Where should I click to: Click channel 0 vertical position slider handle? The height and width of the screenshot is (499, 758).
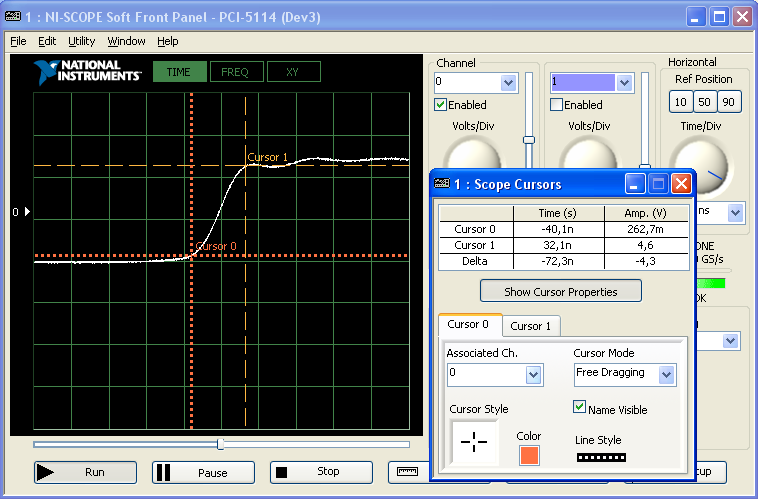pyautogui.click(x=529, y=140)
